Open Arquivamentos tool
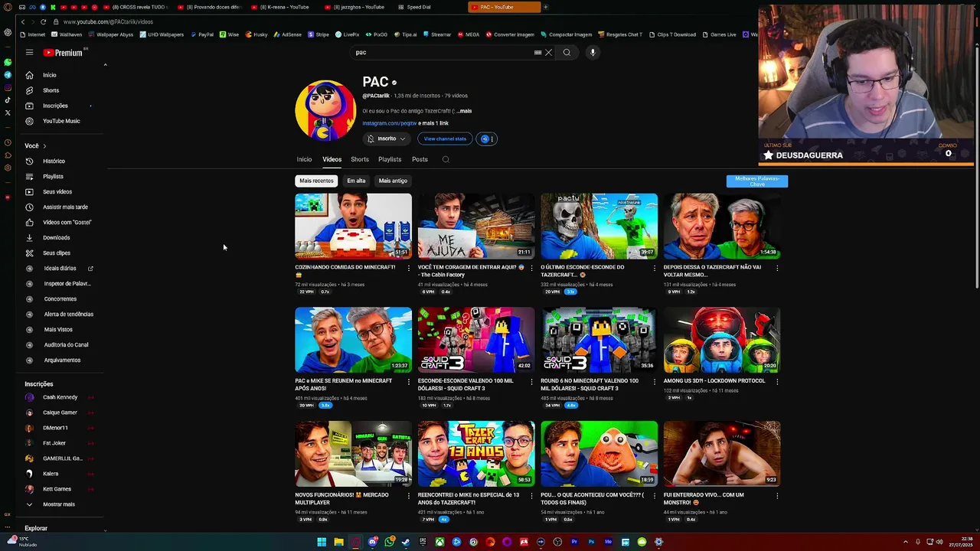This screenshot has width=980, height=551. click(62, 360)
